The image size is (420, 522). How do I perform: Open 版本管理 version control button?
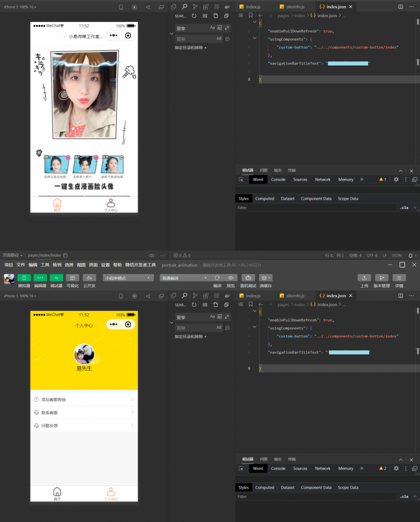point(382,278)
